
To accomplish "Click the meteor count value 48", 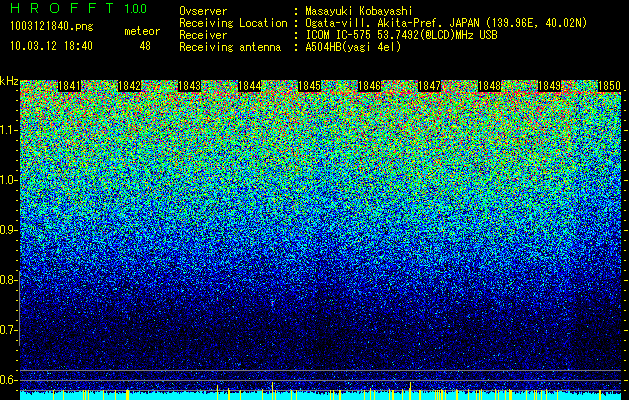I will tap(145, 46).
